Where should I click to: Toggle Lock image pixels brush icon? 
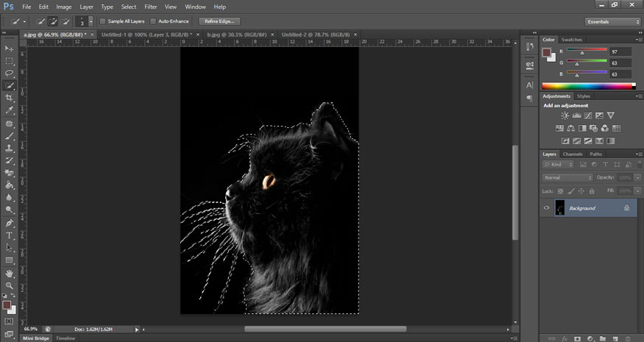571,191
